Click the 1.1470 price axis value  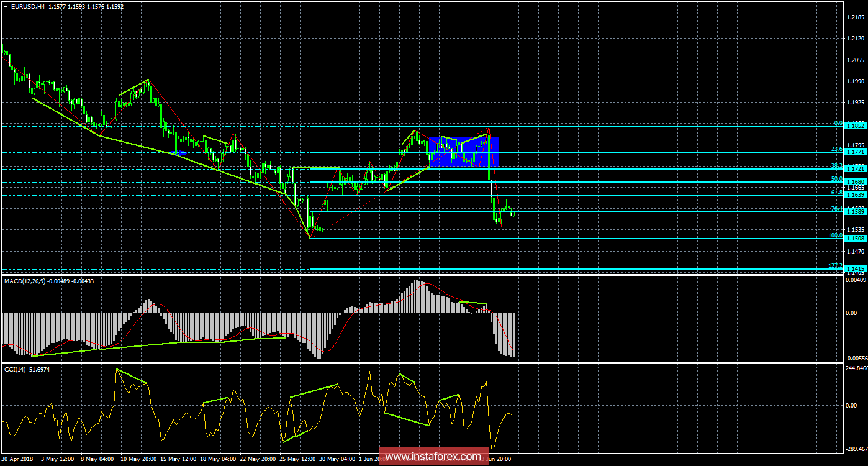(856, 251)
